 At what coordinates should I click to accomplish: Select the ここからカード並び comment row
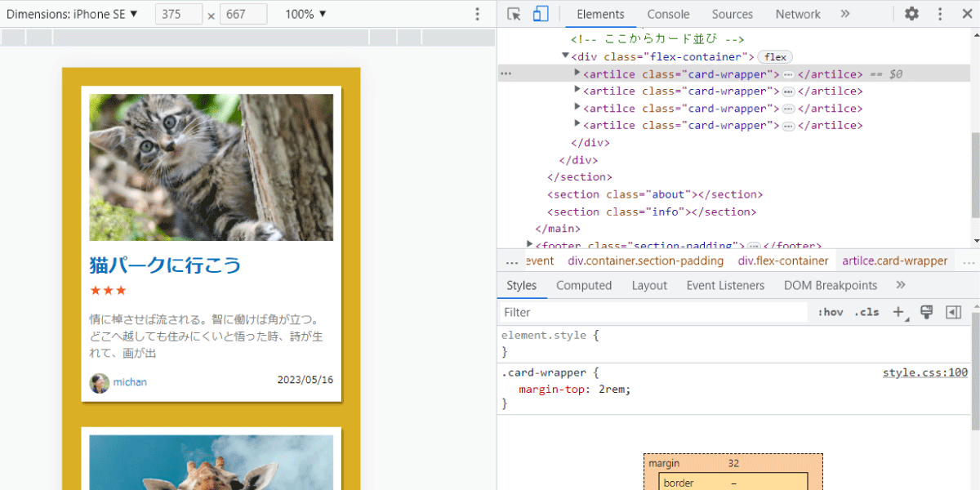657,38
